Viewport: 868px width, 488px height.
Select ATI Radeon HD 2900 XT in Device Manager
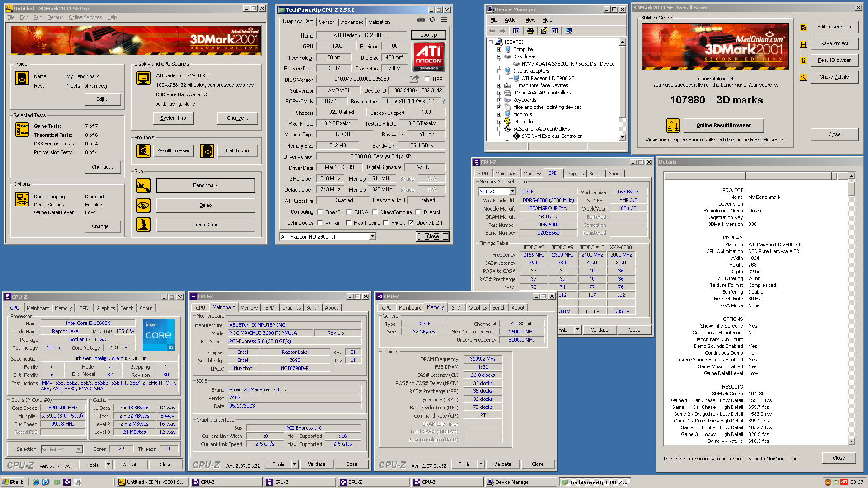[547, 79]
